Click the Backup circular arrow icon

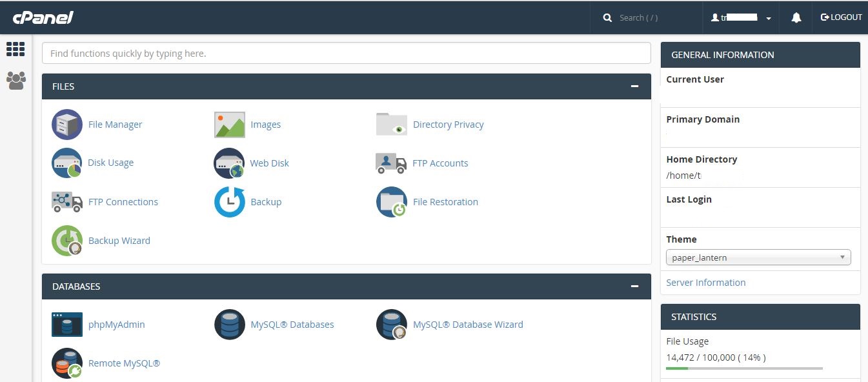pos(230,202)
